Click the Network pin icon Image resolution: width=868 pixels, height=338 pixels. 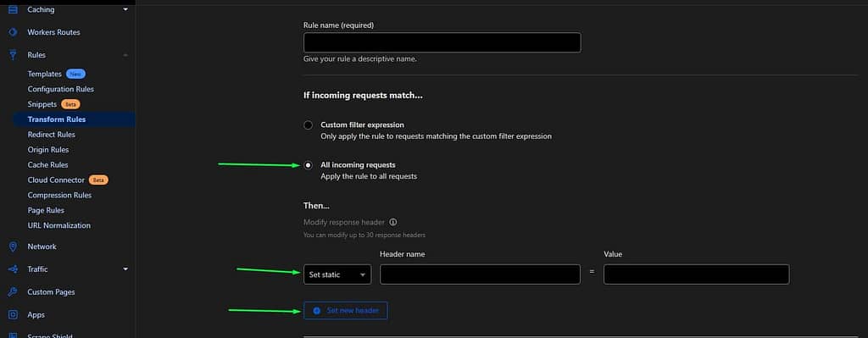tap(13, 247)
